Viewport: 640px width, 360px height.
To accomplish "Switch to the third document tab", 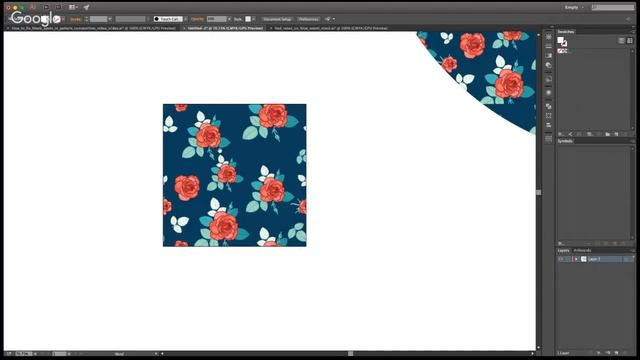I will [331, 28].
